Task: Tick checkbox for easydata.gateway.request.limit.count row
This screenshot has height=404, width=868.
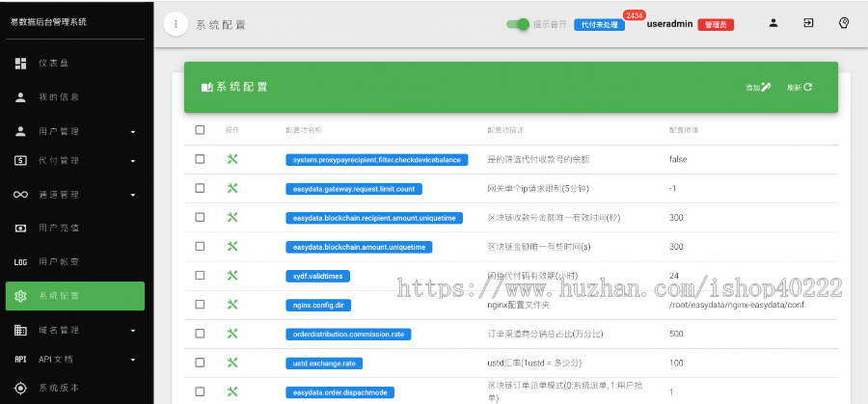Action: 200,189
